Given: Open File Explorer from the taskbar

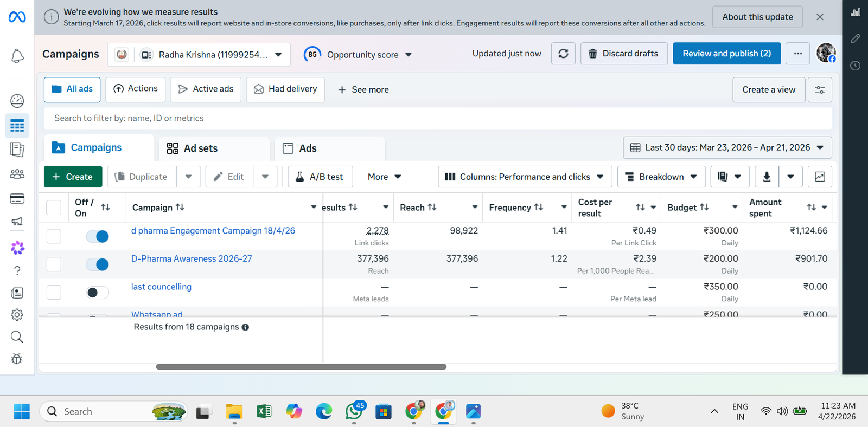Looking at the screenshot, I should [234, 411].
